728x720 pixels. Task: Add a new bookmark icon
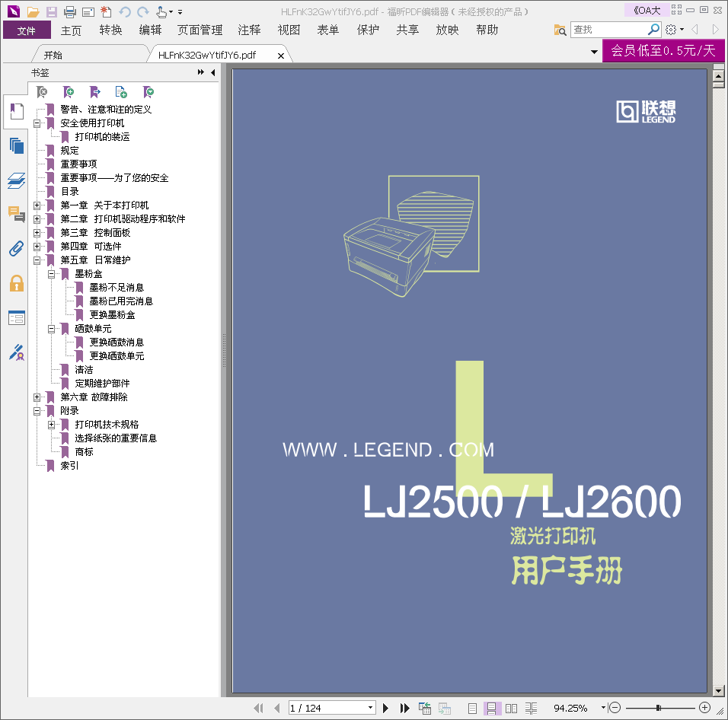click(69, 92)
